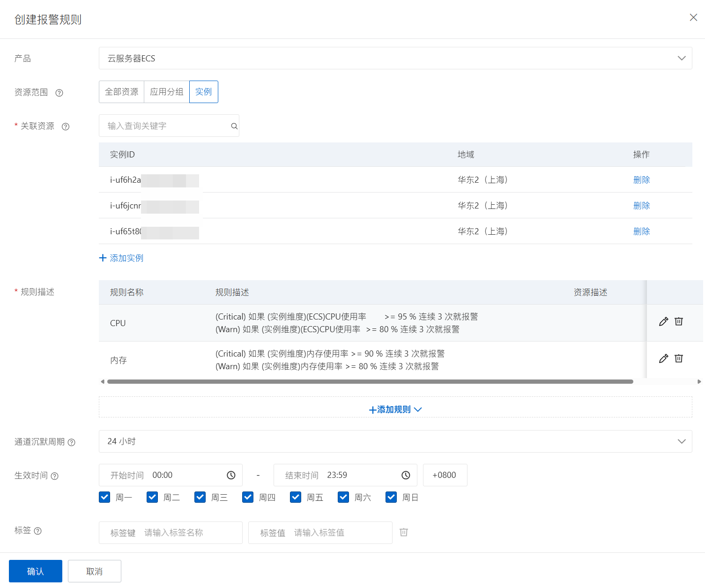Uncheck 周六 checkbox
Viewport: 705px width, 588px height.
343,497
